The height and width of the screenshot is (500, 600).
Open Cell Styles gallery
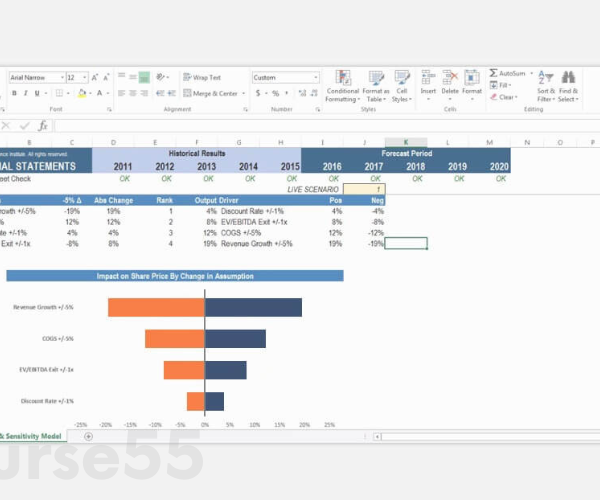tap(402, 86)
